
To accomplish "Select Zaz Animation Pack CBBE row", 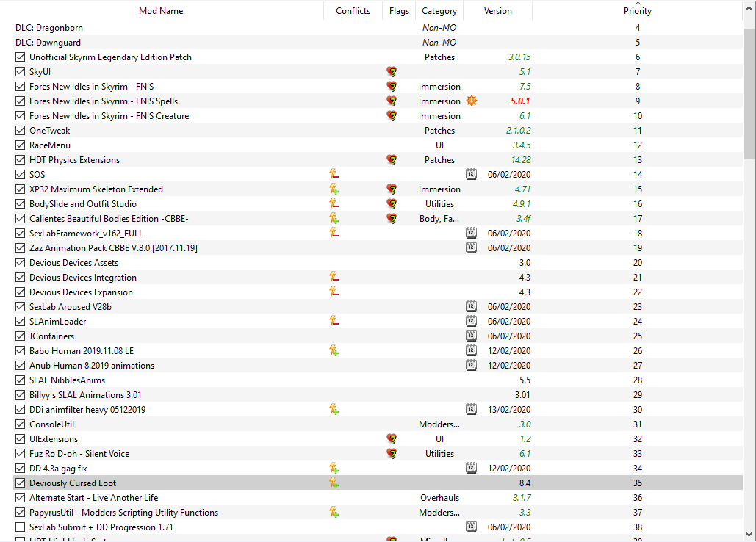I will [x=378, y=247].
